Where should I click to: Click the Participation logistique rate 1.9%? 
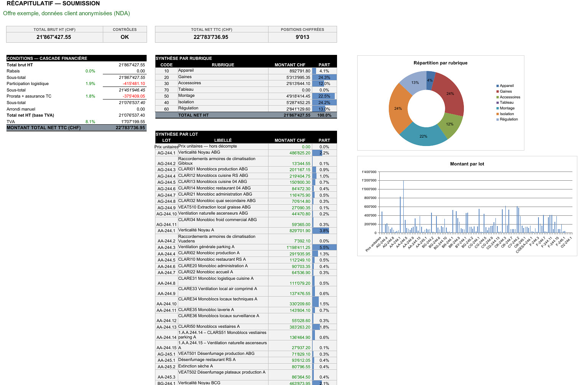point(90,83)
